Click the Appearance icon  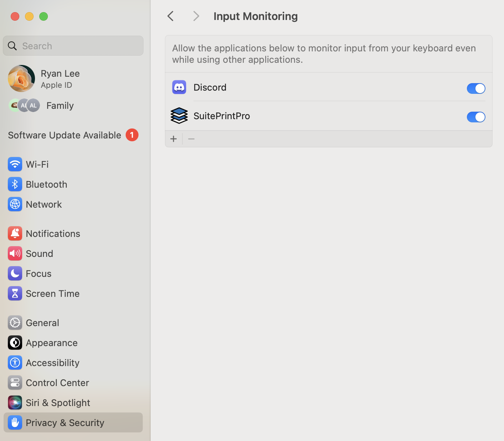(x=15, y=343)
